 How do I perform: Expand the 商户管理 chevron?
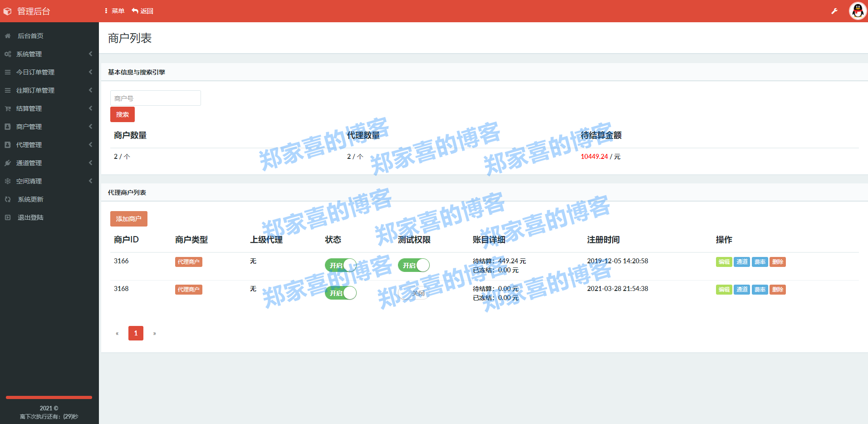pos(90,127)
